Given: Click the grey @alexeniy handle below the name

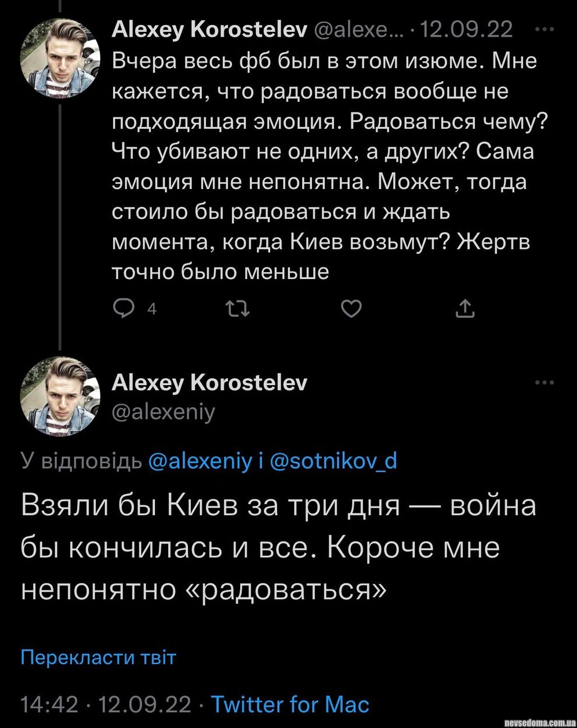Looking at the screenshot, I should 164,411.
